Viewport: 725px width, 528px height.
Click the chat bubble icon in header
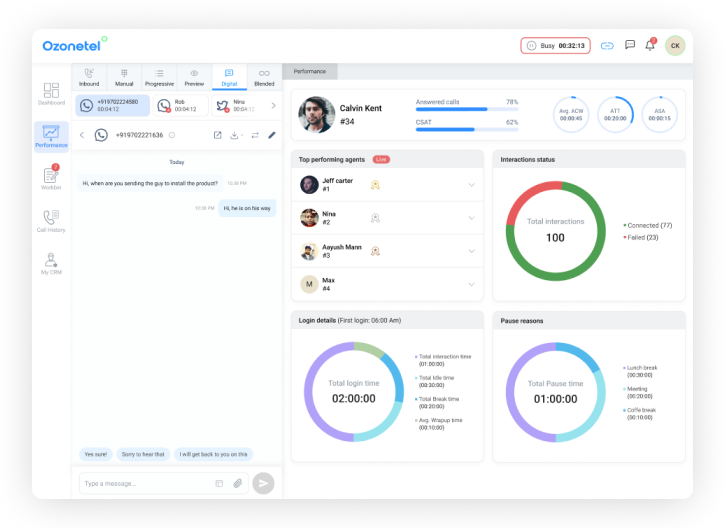[x=629, y=45]
